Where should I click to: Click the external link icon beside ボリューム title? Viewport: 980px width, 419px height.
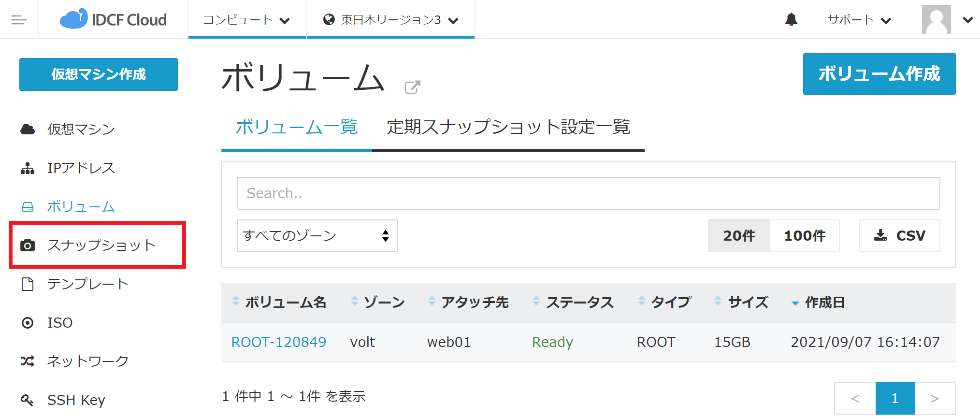point(412,87)
